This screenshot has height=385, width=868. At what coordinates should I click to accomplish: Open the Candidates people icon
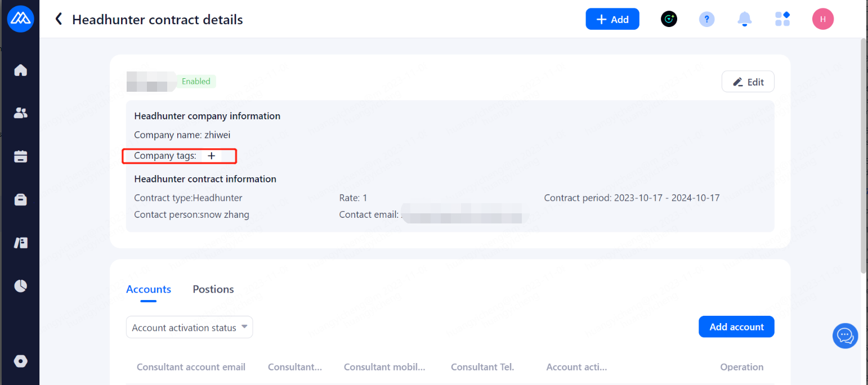(x=21, y=113)
